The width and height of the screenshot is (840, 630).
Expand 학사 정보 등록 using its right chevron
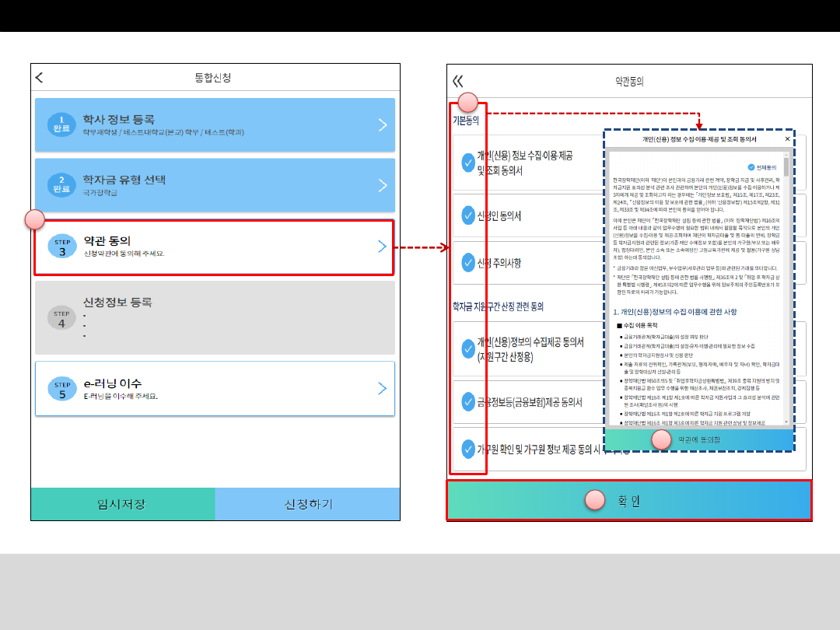[x=382, y=124]
